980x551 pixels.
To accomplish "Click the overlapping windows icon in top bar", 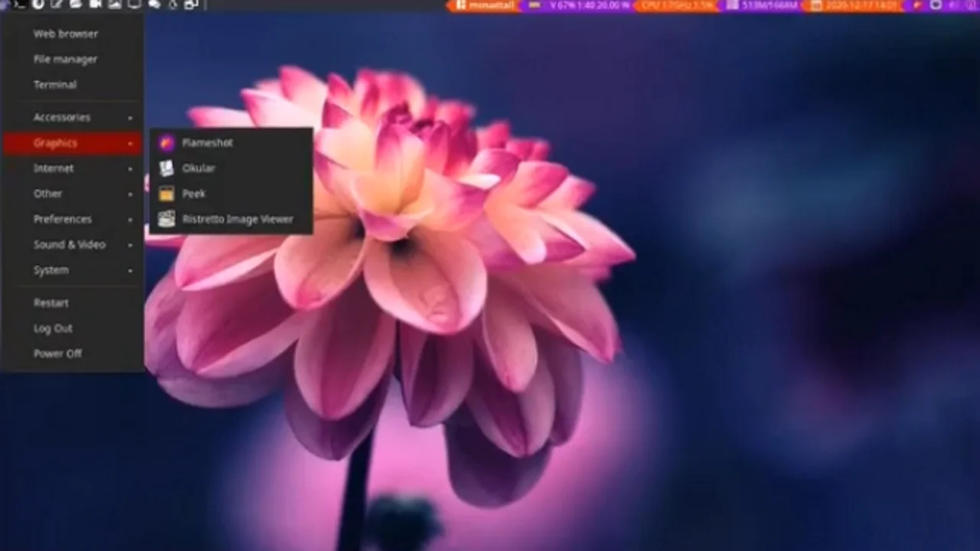I will tap(191, 5).
